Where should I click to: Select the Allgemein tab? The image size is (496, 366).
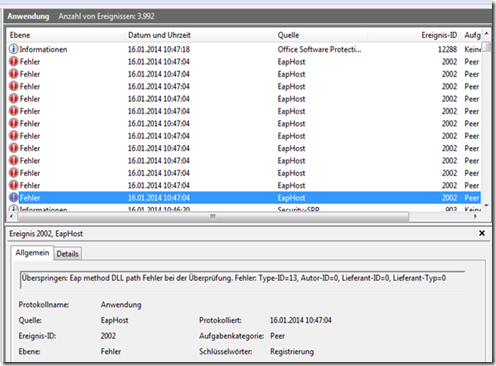coord(32,253)
